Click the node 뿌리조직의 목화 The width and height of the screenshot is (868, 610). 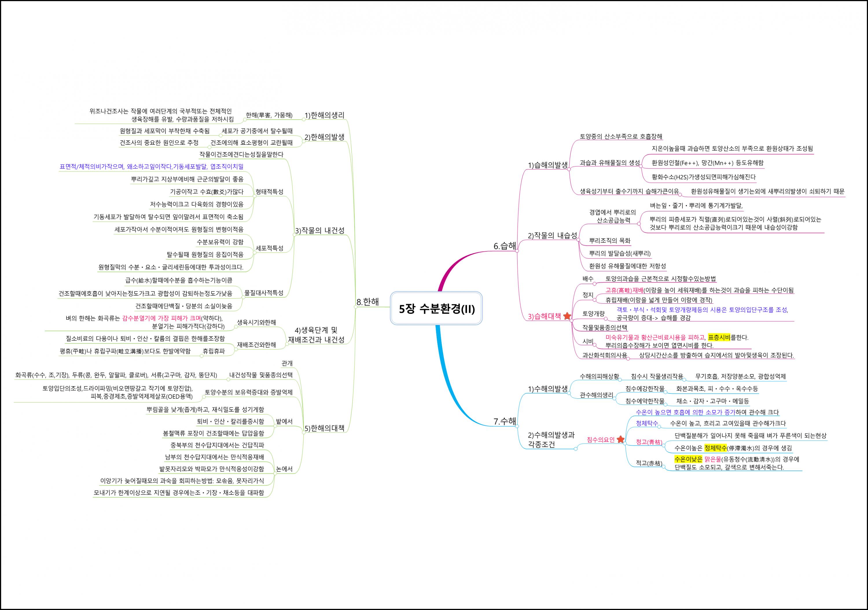pyautogui.click(x=610, y=241)
